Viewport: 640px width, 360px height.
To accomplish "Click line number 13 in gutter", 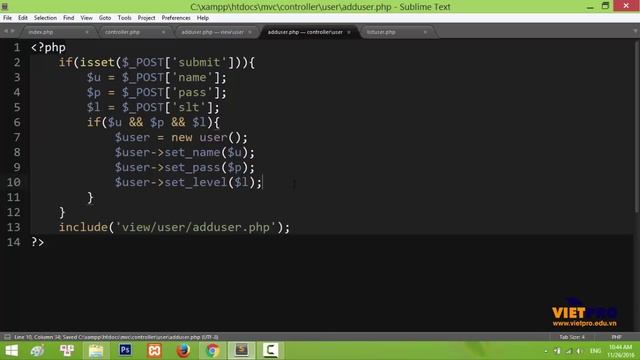I will [x=13, y=227].
